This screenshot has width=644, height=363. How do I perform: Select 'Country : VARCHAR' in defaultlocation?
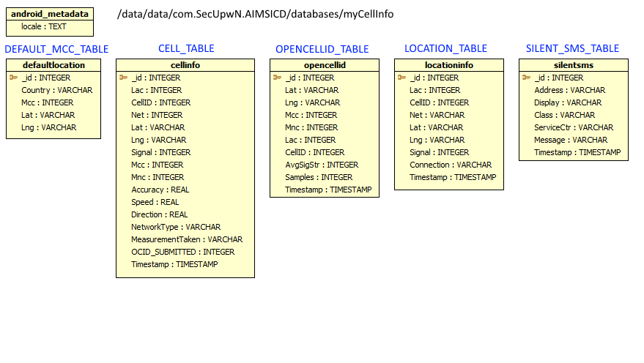(x=56, y=90)
